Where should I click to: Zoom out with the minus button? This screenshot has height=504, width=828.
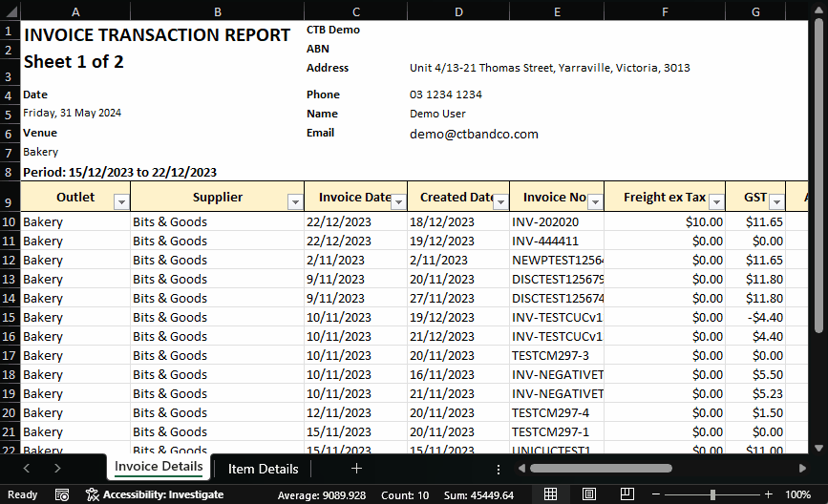click(656, 494)
